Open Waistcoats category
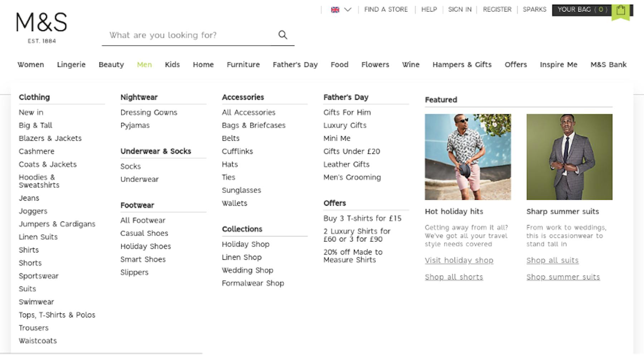 pos(38,341)
